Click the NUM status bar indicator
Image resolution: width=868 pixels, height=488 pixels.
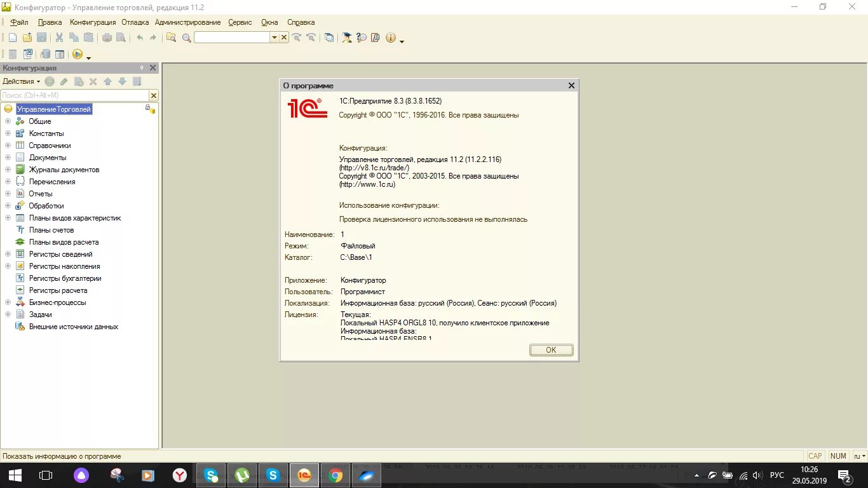click(x=838, y=456)
